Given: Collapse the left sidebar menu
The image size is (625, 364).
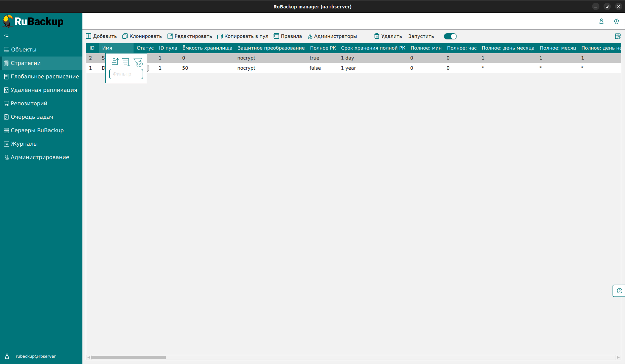Looking at the screenshot, I should 6,36.
